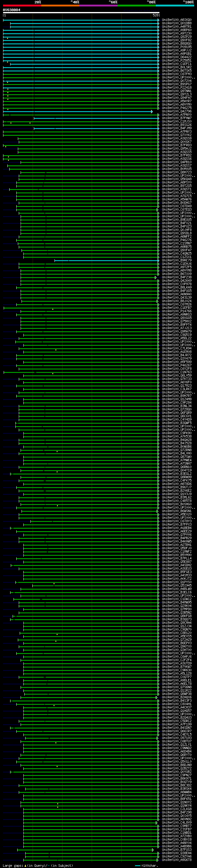
Task: Open hit UniRef100_Q9XF82
Action: point(176,40)
